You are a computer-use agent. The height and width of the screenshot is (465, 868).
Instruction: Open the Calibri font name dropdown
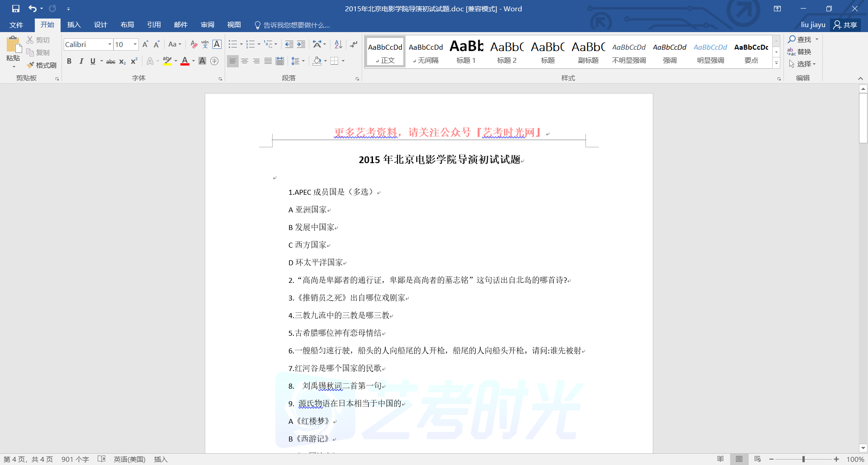109,44
